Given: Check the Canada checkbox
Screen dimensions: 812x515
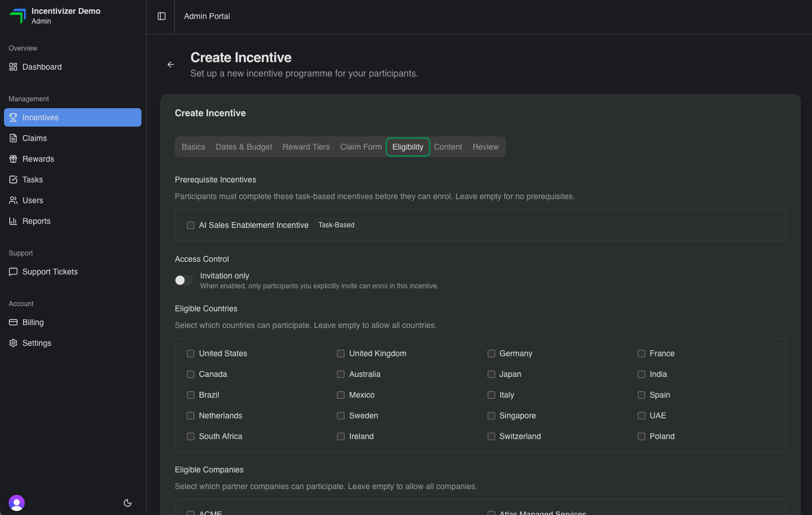Looking at the screenshot, I should (x=190, y=374).
